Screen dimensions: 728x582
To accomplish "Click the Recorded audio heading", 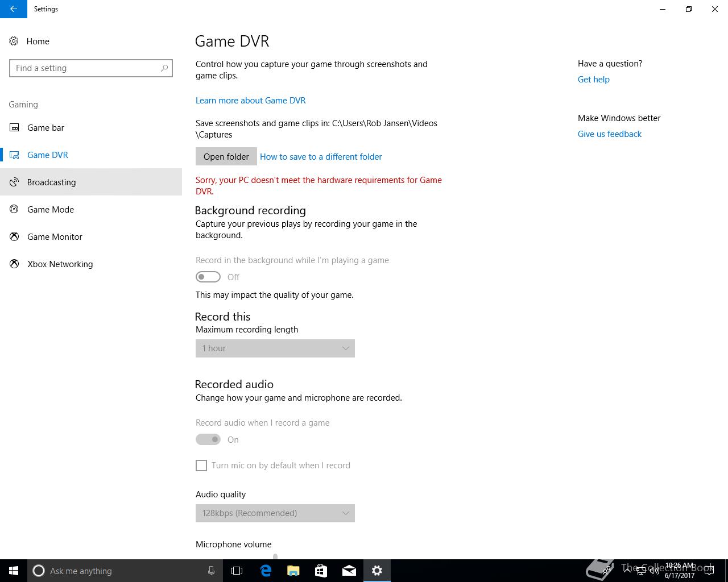I will pos(234,384).
